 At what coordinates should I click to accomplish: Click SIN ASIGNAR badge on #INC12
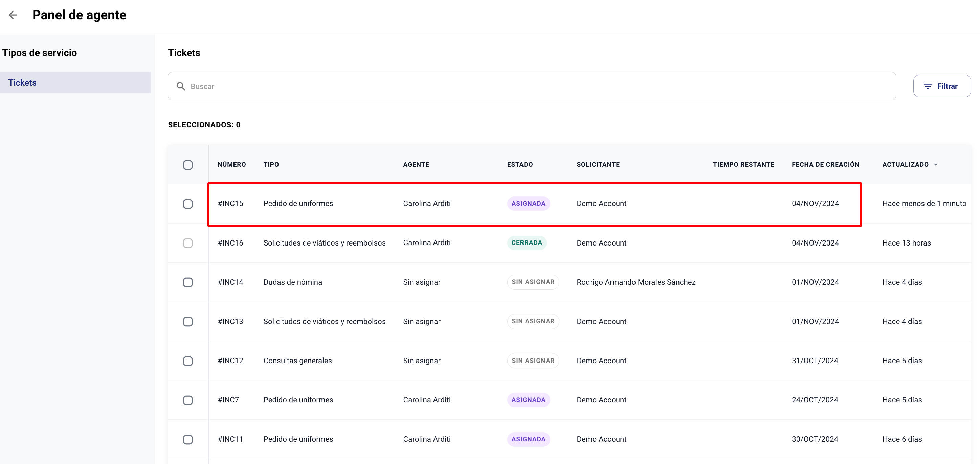tap(533, 361)
